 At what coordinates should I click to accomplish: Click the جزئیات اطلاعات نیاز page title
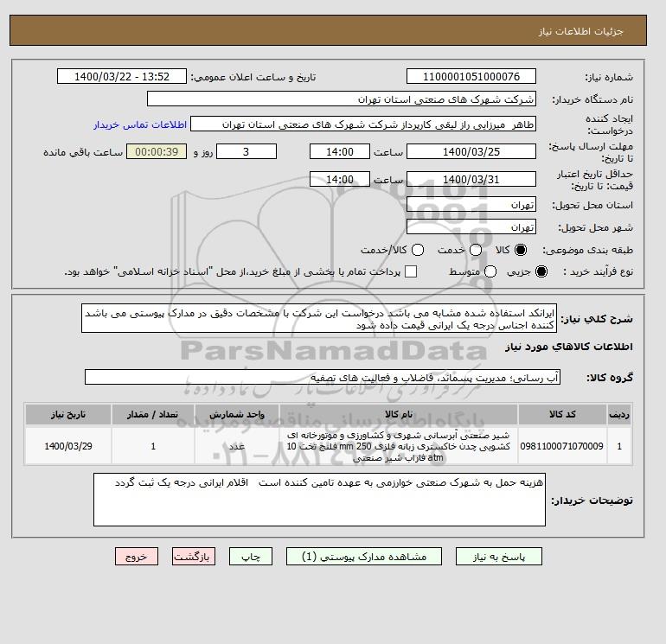coord(580,31)
